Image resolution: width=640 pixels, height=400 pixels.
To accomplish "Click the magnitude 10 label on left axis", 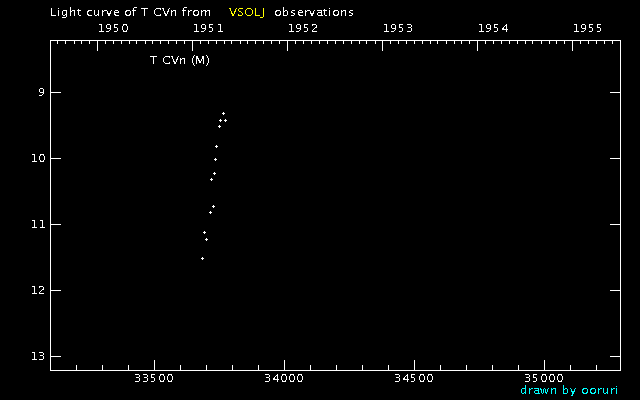I will point(38,159).
